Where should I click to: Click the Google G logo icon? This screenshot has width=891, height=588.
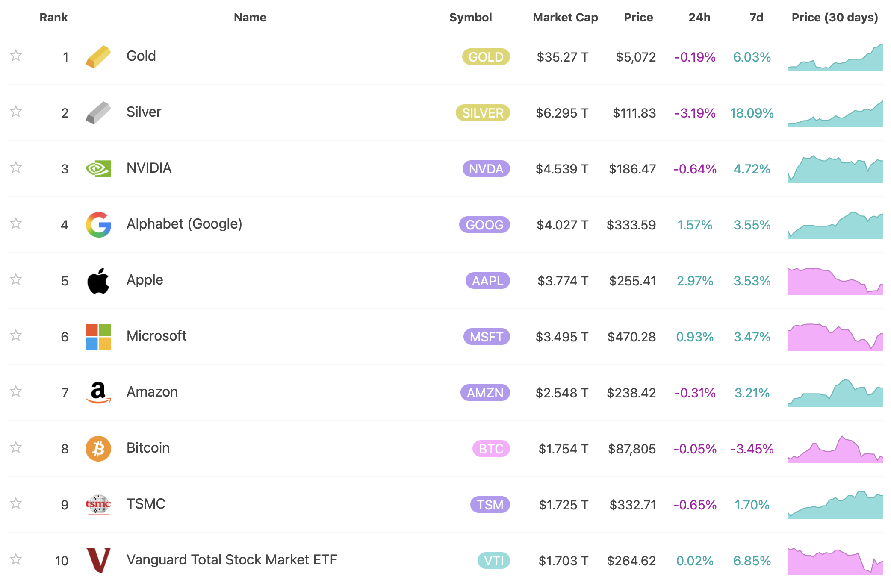(98, 225)
